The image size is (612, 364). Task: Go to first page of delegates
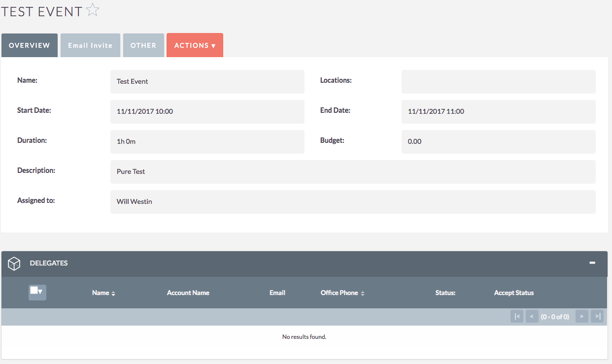(517, 317)
